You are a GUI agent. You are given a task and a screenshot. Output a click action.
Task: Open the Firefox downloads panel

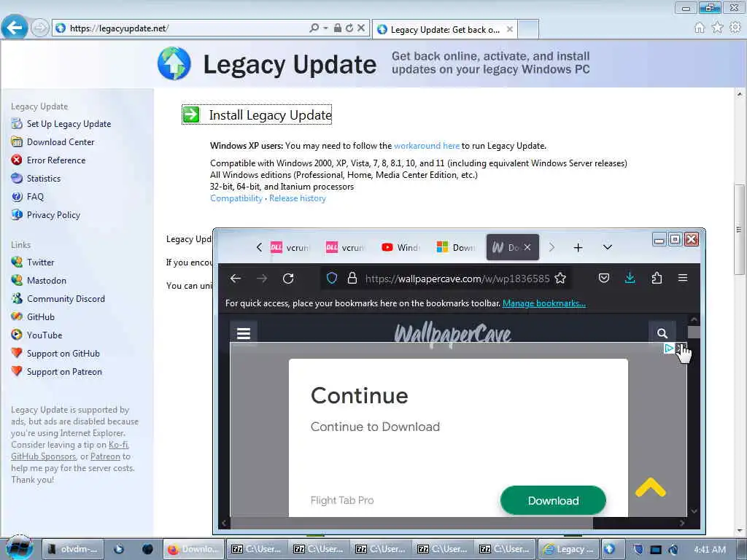(x=630, y=278)
